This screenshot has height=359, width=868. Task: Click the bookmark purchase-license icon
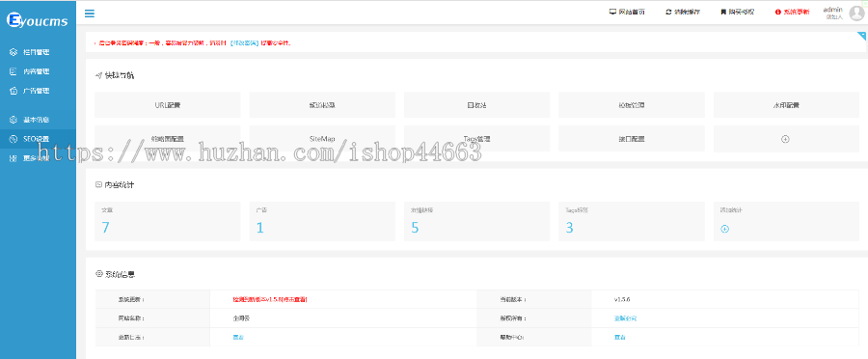tap(723, 12)
